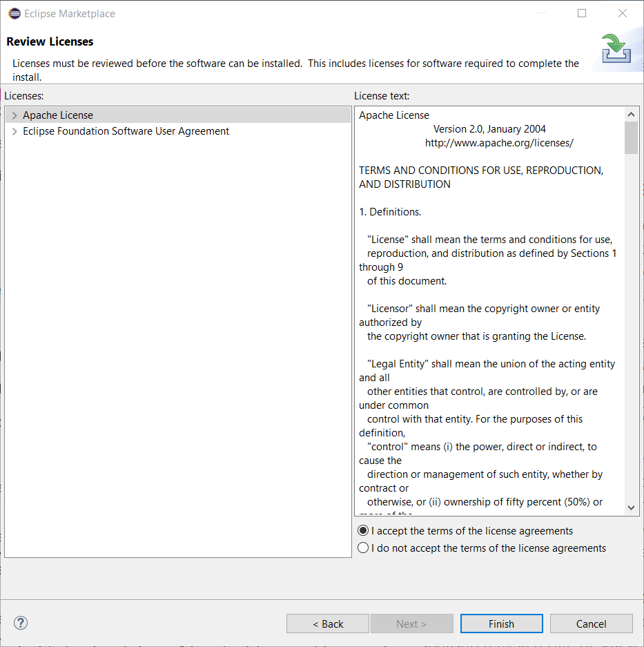Click the license text scroll up arrow
This screenshot has width=644, height=647.
631,115
